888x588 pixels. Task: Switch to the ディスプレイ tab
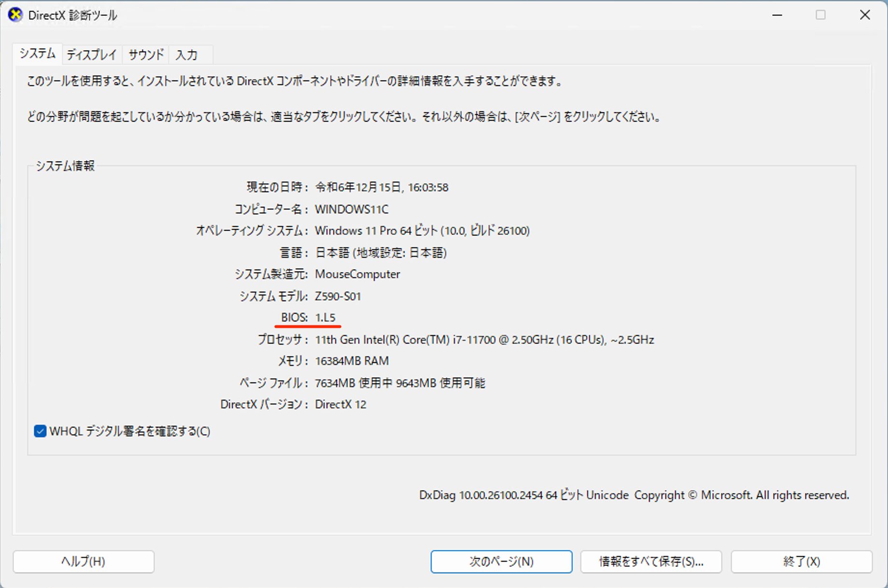[91, 55]
